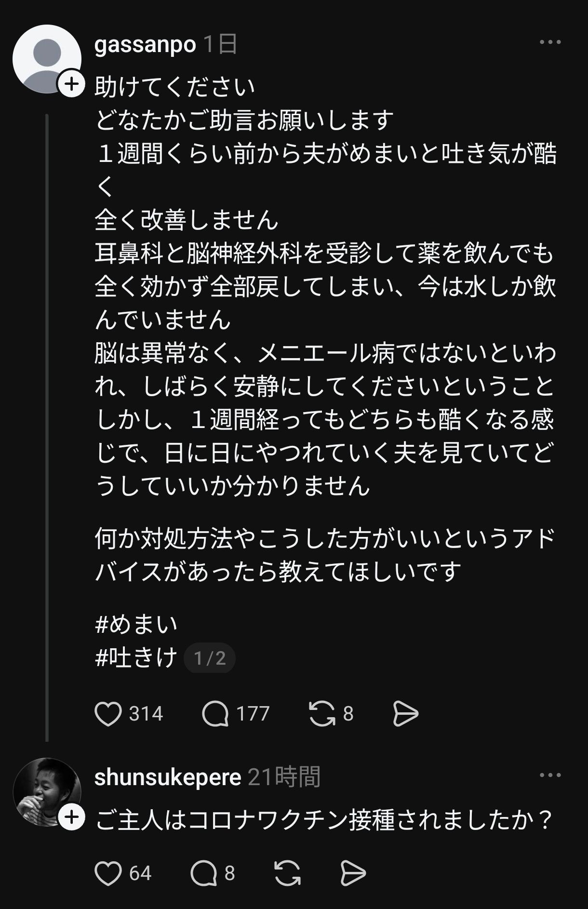The image size is (588, 909).
Task: Share gassanpo's post via the paper plane icon
Action: pyautogui.click(x=405, y=714)
